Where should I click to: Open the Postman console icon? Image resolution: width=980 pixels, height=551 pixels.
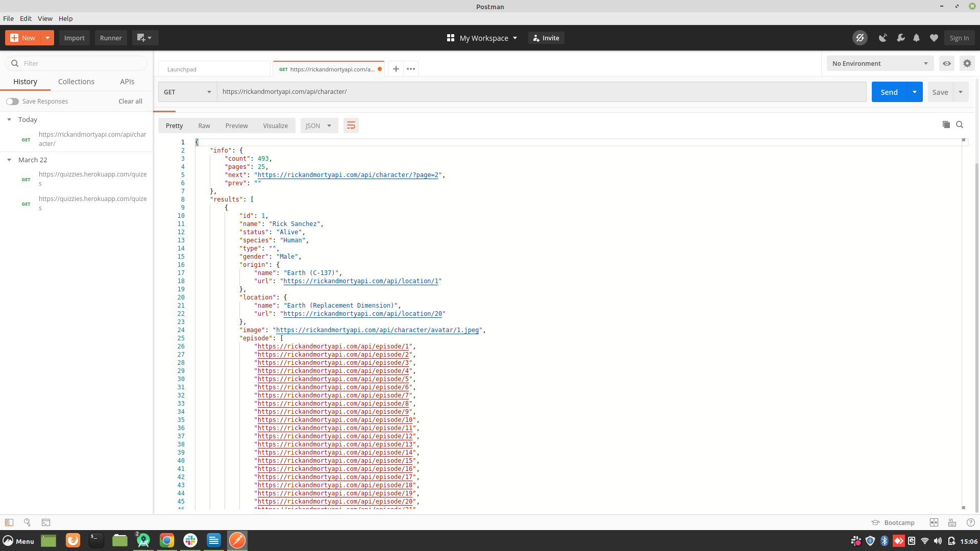[x=46, y=522]
